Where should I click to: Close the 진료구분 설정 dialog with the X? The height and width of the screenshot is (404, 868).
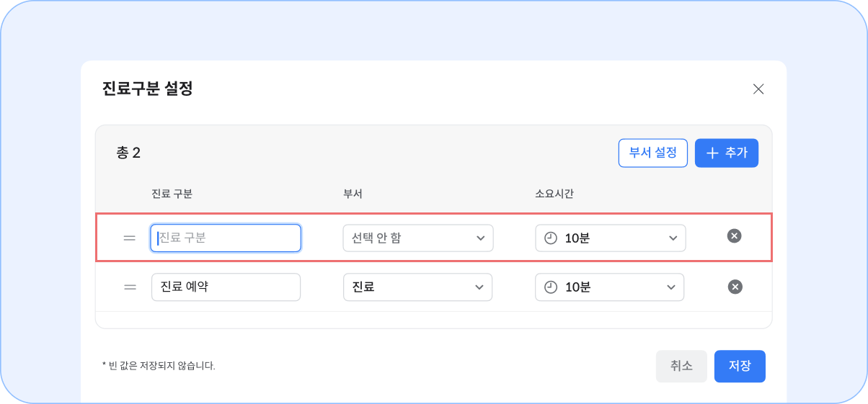(x=758, y=89)
